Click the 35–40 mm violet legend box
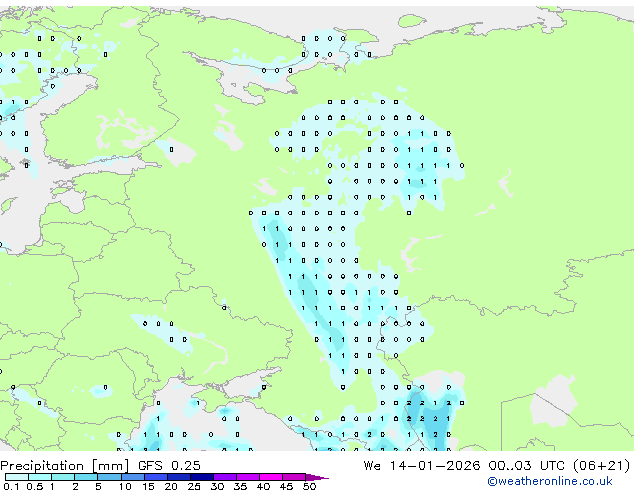The height and width of the screenshot is (490, 634). tap(248, 477)
